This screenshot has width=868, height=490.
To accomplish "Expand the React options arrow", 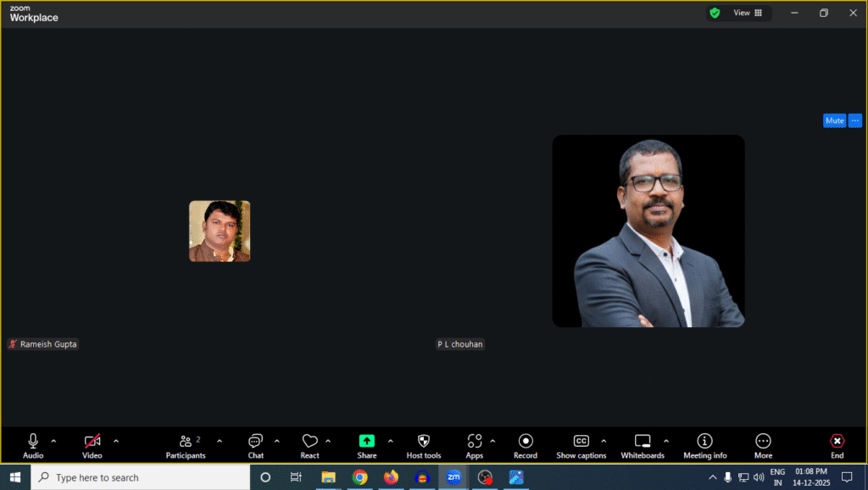I will [x=328, y=441].
